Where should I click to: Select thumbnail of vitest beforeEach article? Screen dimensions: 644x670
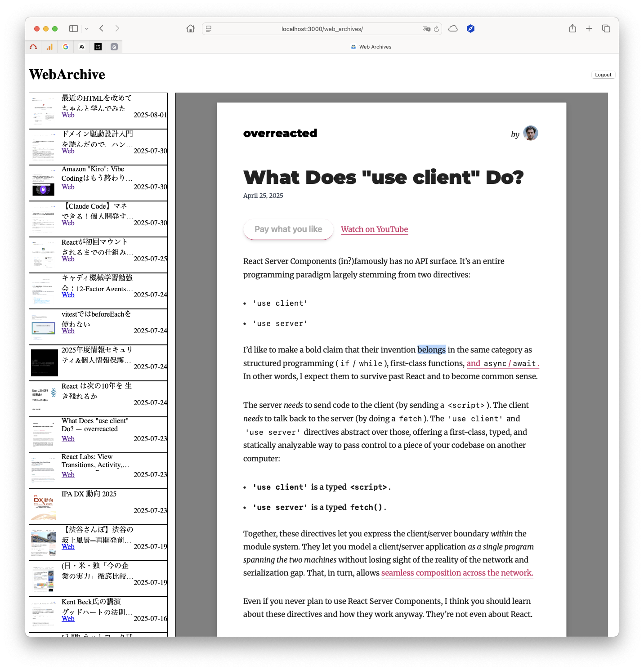click(44, 327)
